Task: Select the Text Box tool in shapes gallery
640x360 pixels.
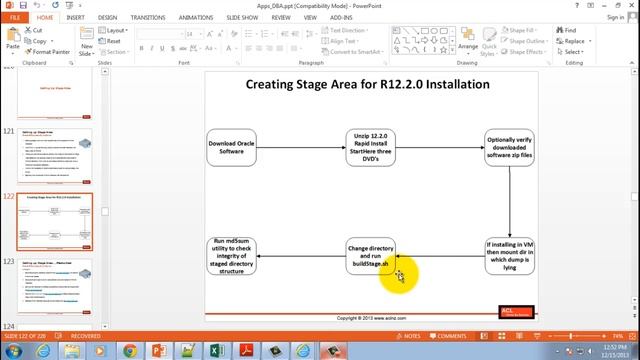Action: point(396,31)
